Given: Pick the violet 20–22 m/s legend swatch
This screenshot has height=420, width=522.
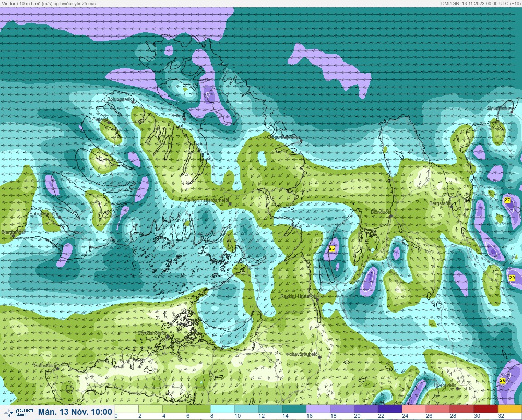Looking at the screenshot, I should [366, 409].
